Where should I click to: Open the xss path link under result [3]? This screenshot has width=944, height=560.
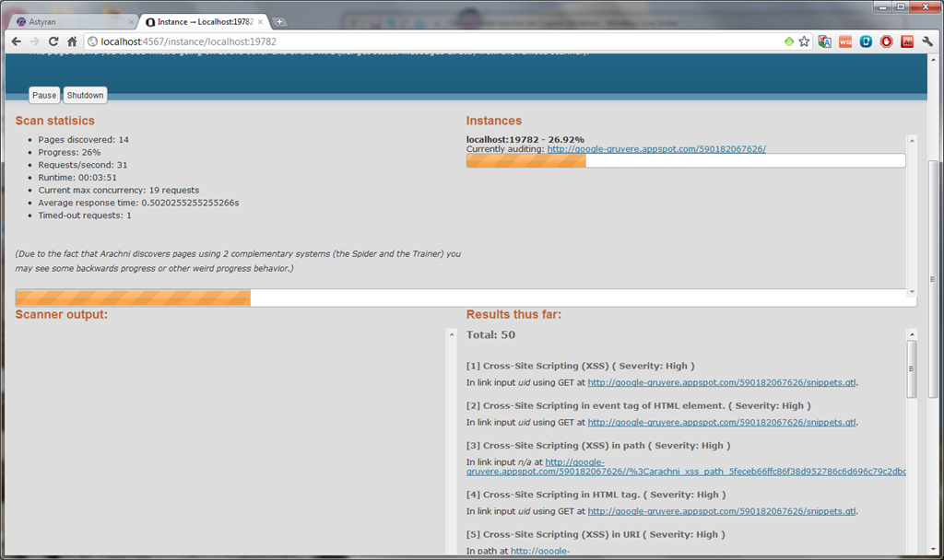pyautogui.click(x=686, y=467)
